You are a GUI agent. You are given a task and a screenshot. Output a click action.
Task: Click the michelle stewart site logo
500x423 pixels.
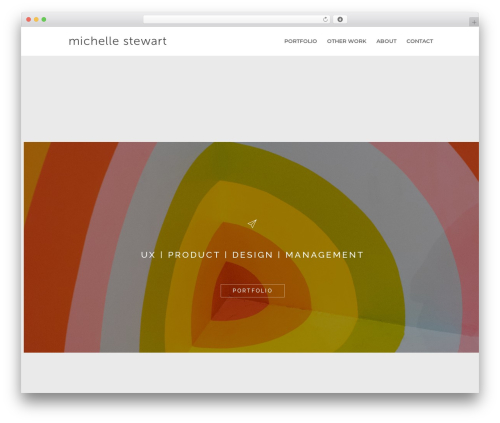click(x=117, y=41)
